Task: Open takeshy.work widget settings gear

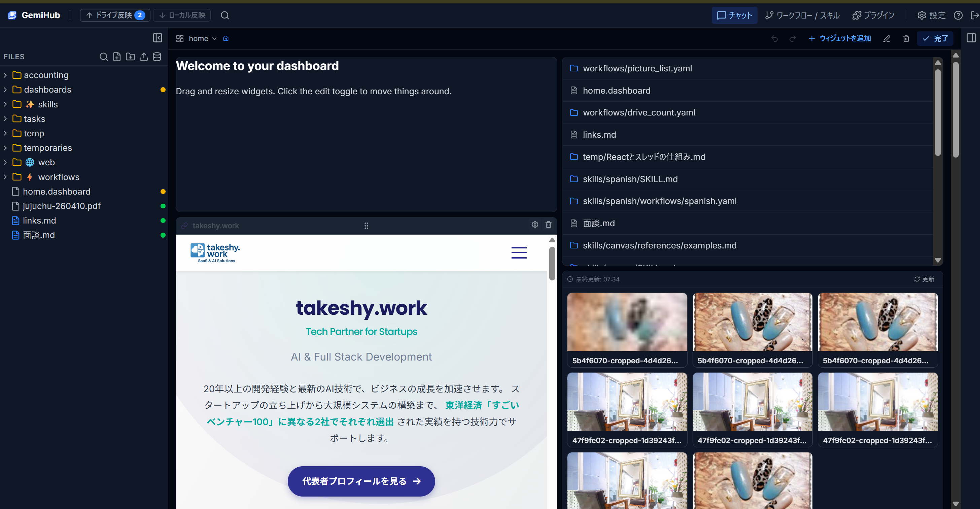Action: coord(535,225)
